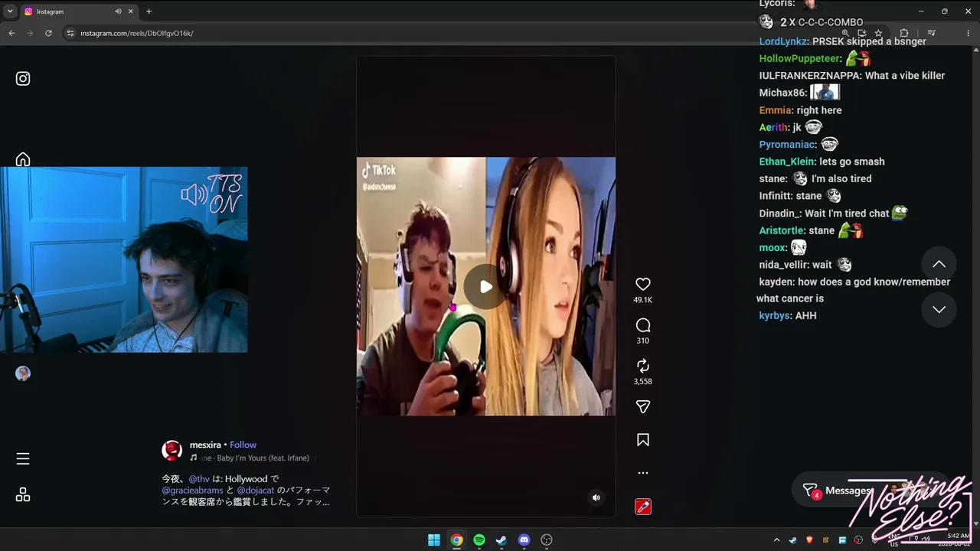Image resolution: width=980 pixels, height=551 pixels.
Task: Close the Instagram browser tab
Action: pos(131,11)
